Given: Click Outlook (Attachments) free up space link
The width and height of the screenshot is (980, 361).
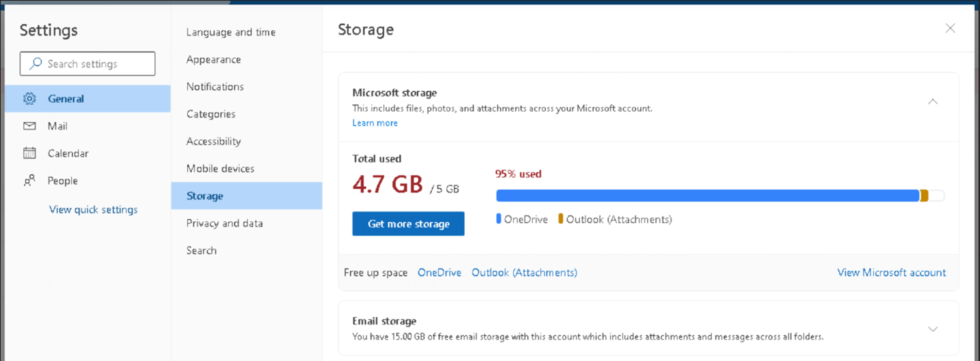Looking at the screenshot, I should (x=524, y=273).
